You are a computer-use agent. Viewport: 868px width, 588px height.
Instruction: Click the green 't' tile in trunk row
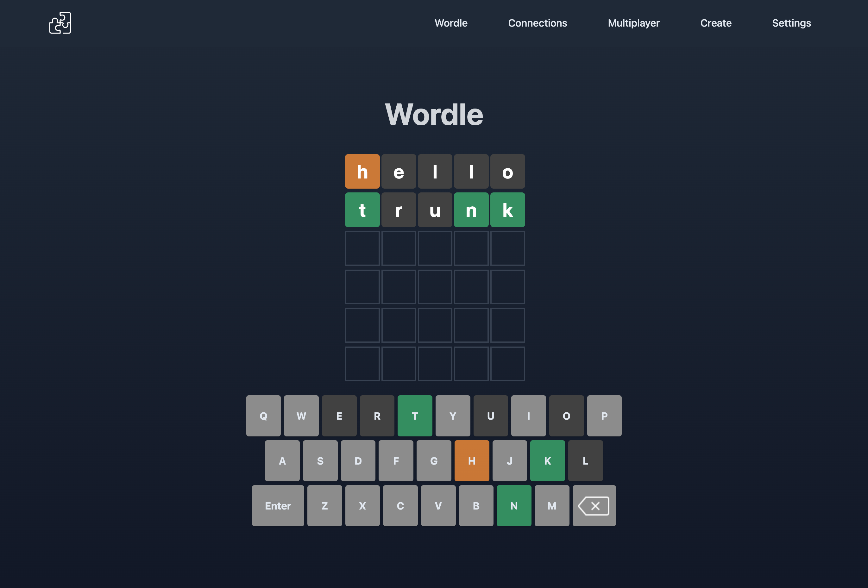pos(362,210)
